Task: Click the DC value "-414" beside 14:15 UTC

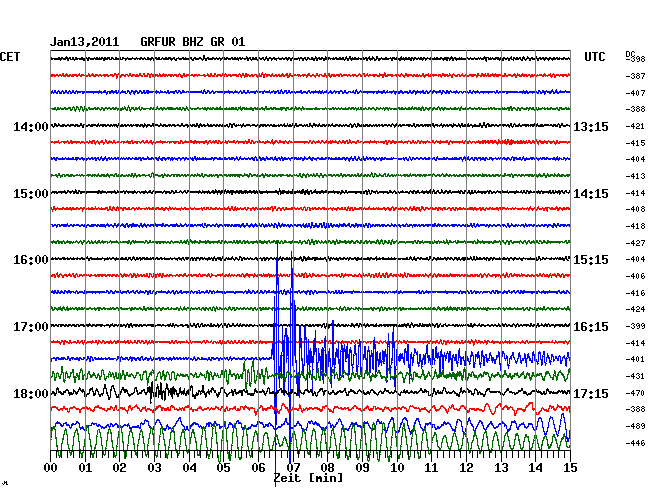Action: click(x=635, y=193)
